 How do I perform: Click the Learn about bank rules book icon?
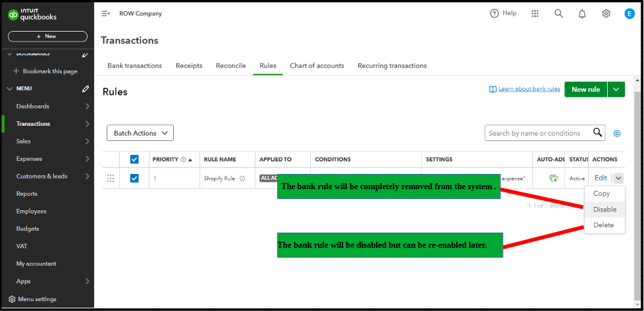click(x=493, y=89)
